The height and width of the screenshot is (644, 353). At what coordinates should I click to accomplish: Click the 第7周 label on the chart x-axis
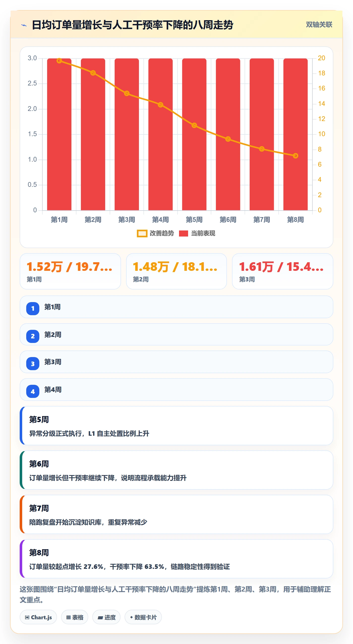pos(262,220)
